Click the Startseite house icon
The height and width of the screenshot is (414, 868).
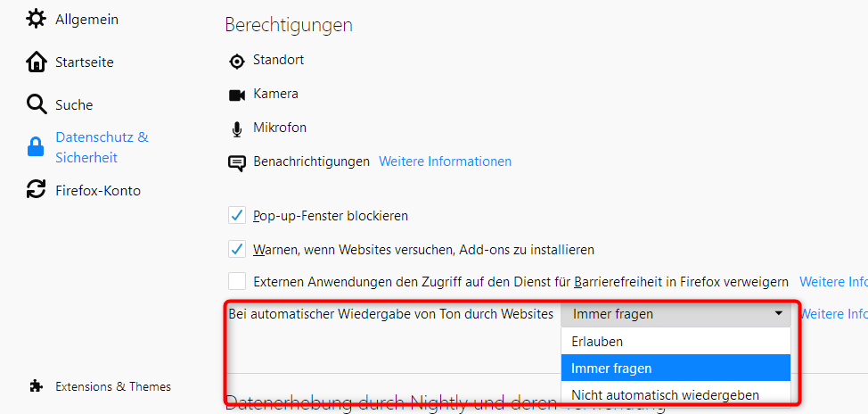pyautogui.click(x=37, y=62)
